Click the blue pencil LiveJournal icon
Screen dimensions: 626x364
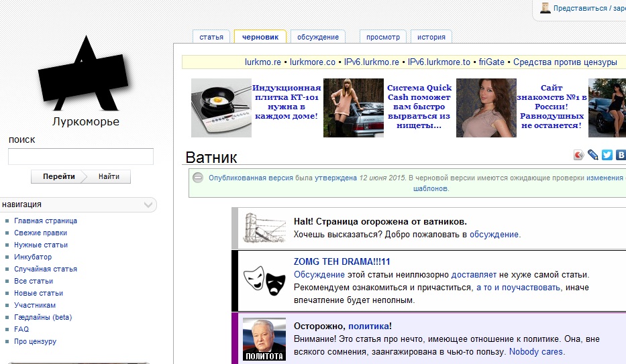pyautogui.click(x=593, y=155)
